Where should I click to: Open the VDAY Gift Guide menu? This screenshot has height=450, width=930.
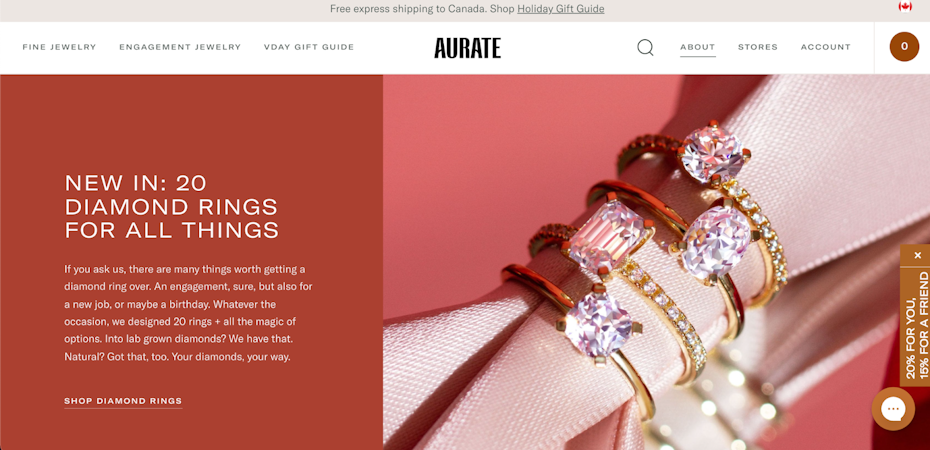[x=309, y=47]
